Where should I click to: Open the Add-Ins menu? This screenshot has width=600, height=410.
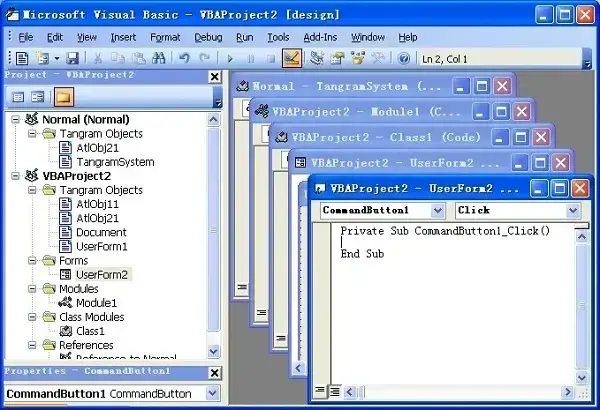click(320, 37)
